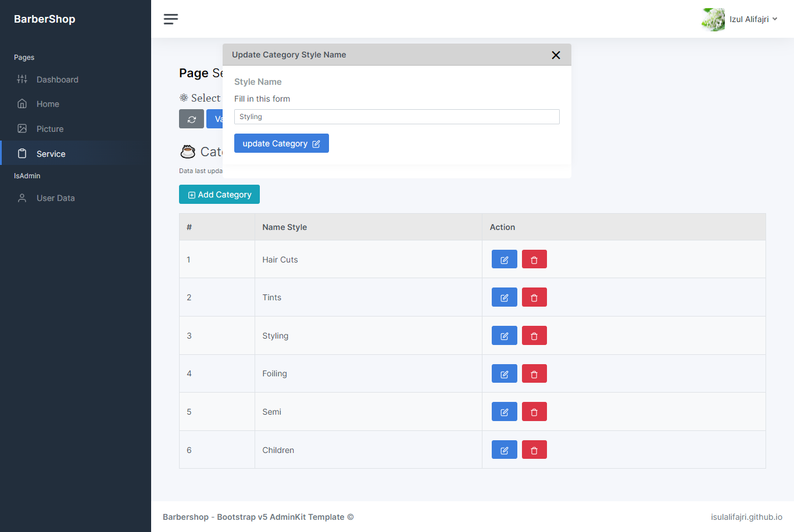This screenshot has width=794, height=532.
Task: Close the Update Category modal
Action: [556, 55]
